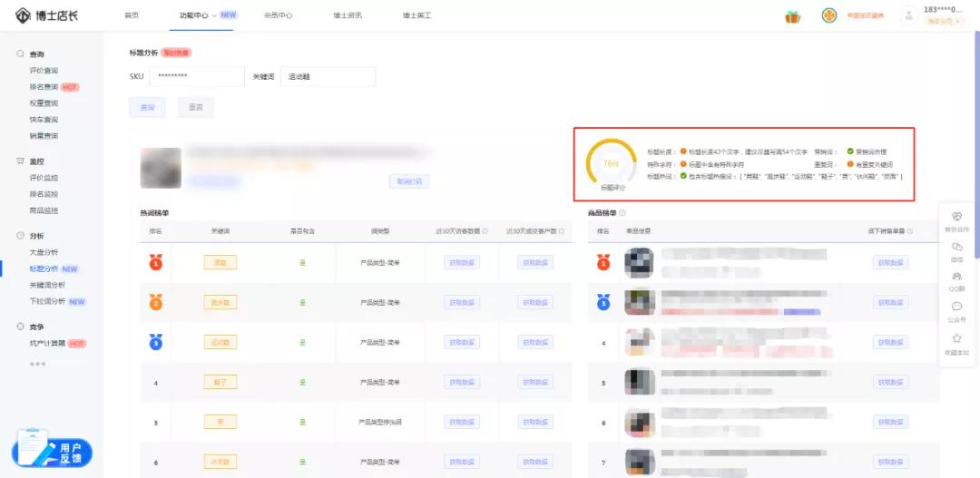Click the 标题评分 score gauge

611,163
